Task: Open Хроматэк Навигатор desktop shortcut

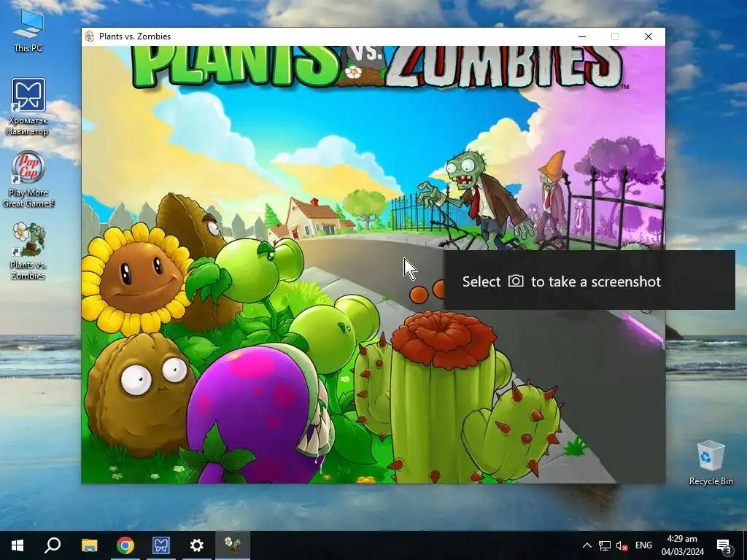Action: (x=28, y=106)
